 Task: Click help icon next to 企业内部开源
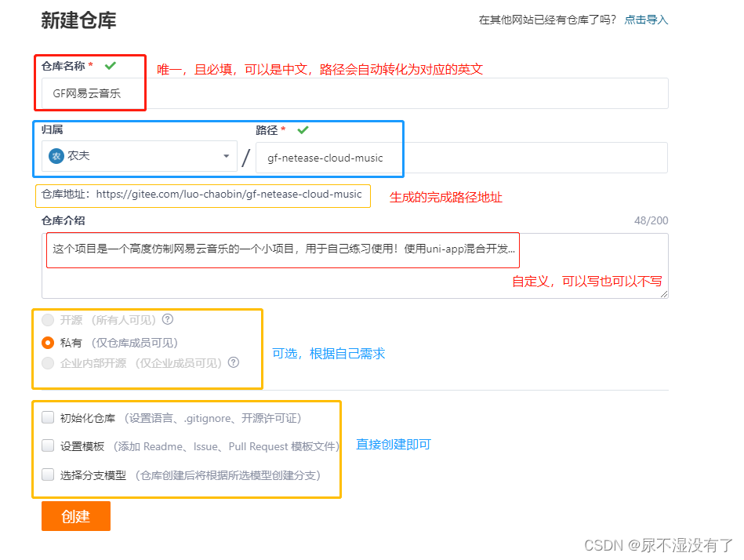(234, 362)
